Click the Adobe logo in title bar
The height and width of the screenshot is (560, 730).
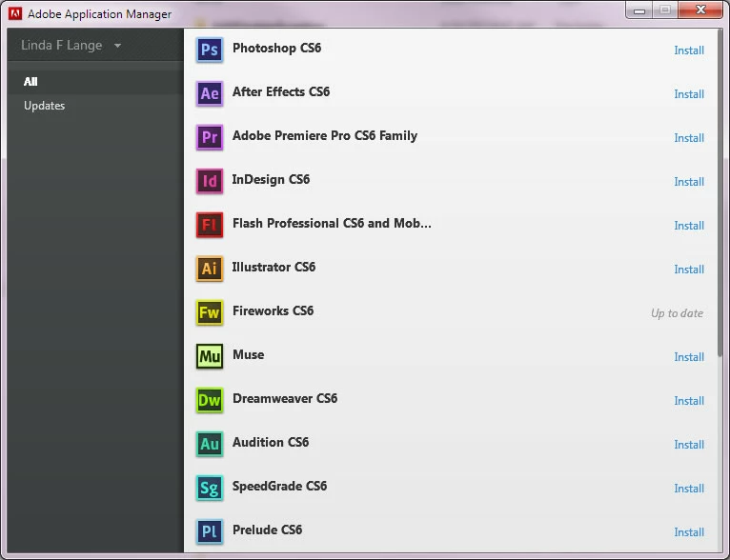pyautogui.click(x=15, y=13)
